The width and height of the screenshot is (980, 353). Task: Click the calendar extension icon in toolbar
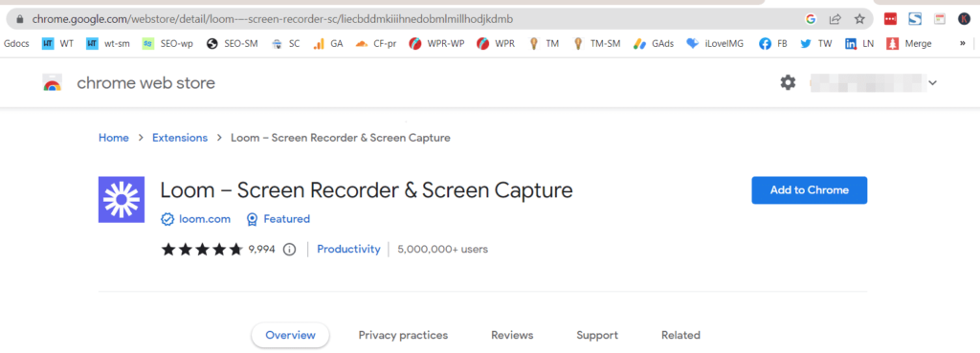pyautogui.click(x=940, y=19)
